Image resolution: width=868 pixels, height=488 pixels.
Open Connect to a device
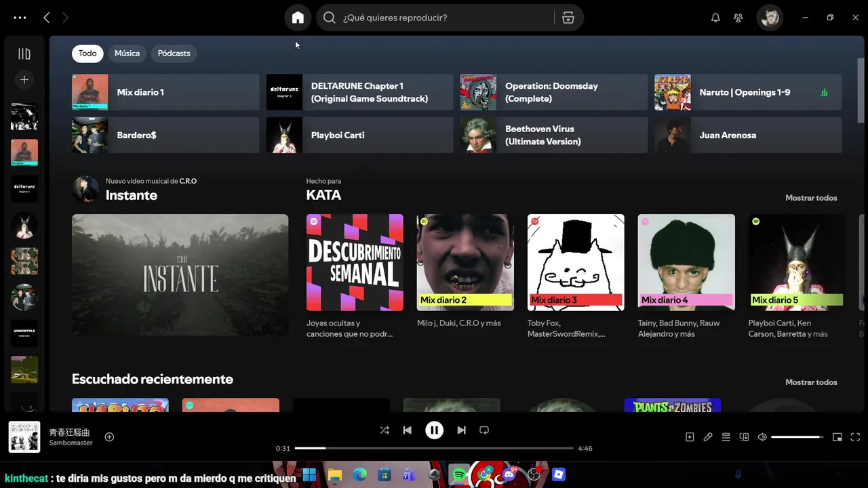pyautogui.click(x=744, y=437)
